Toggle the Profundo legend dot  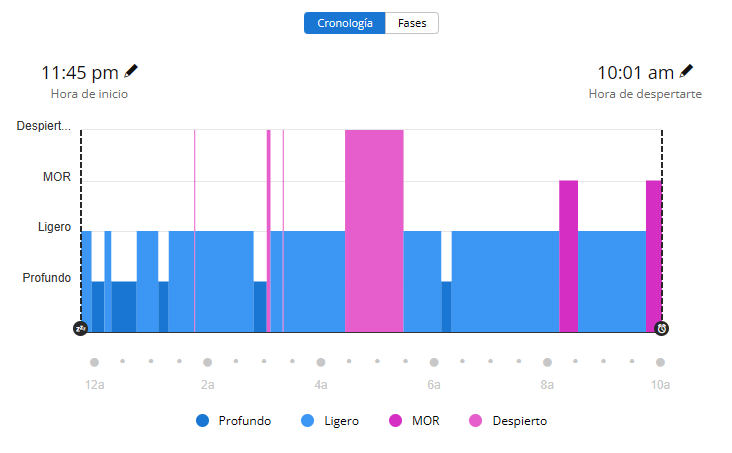[203, 421]
